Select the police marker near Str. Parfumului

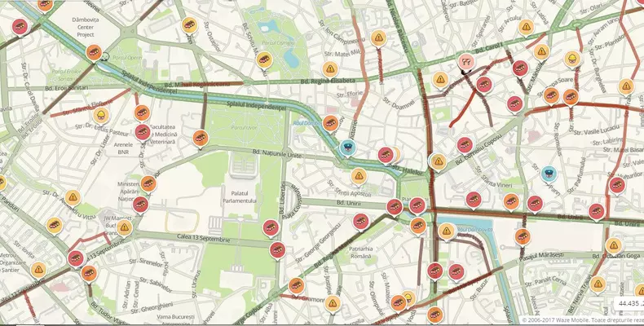pos(549,174)
